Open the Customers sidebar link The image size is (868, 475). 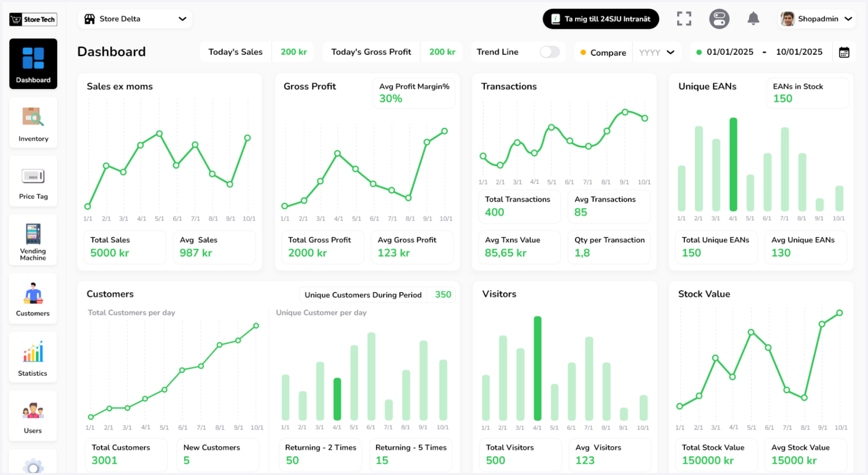[x=33, y=299]
